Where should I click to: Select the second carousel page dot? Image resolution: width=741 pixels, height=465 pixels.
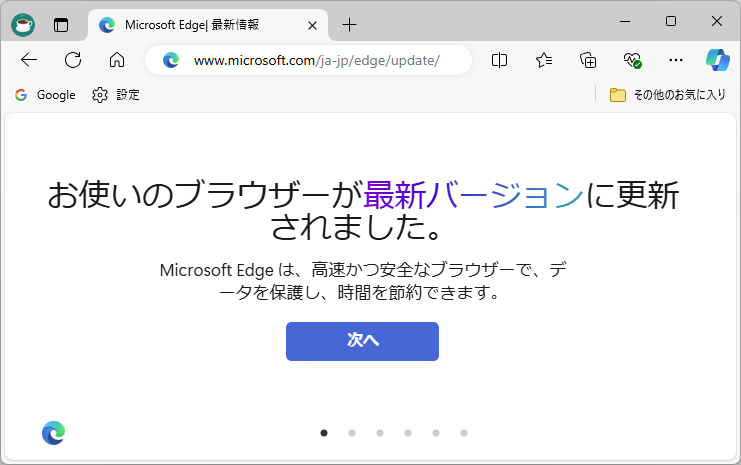(352, 433)
